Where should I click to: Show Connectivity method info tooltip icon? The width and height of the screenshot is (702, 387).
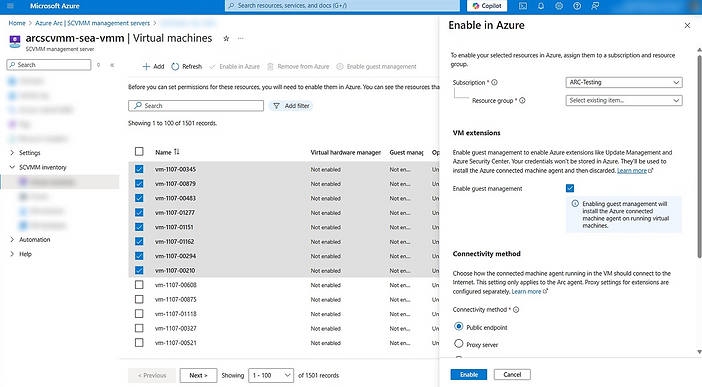tap(516, 310)
